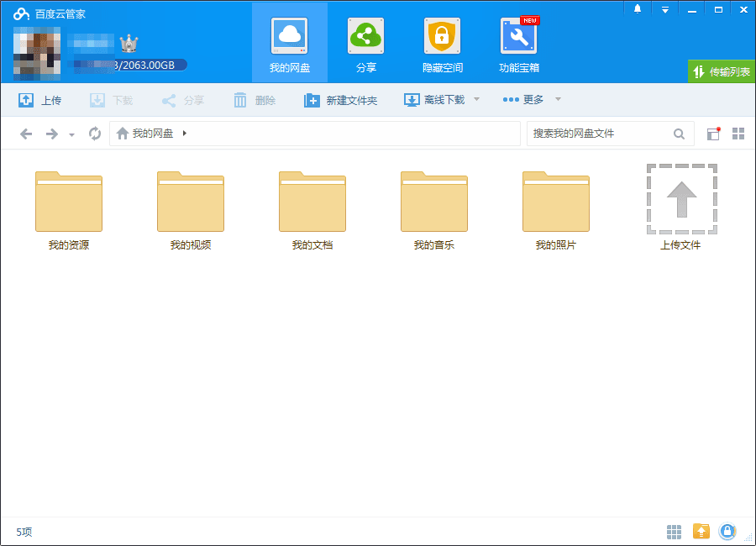Switch to the 我的网盘 tab
Screen dimensions: 756x546
[x=289, y=42]
